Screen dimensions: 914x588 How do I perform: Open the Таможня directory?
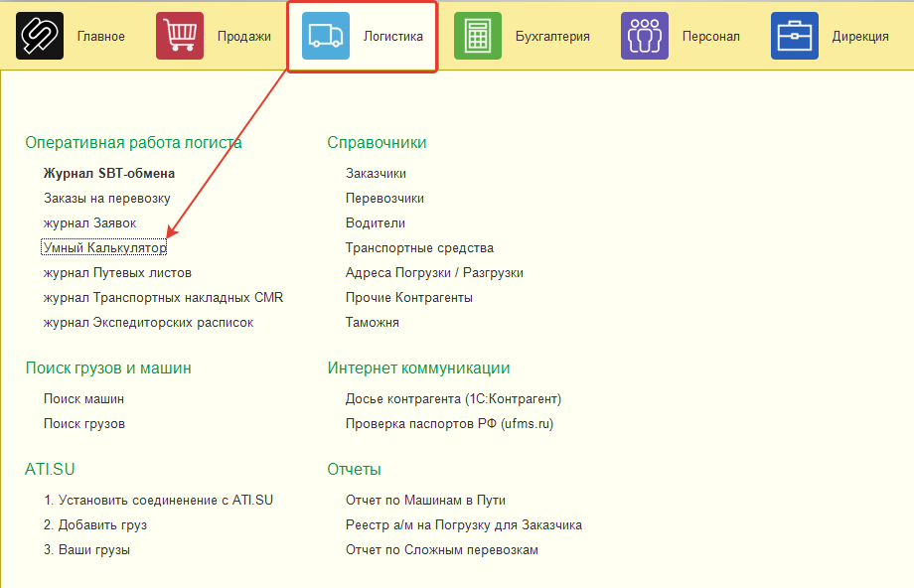[x=372, y=322]
